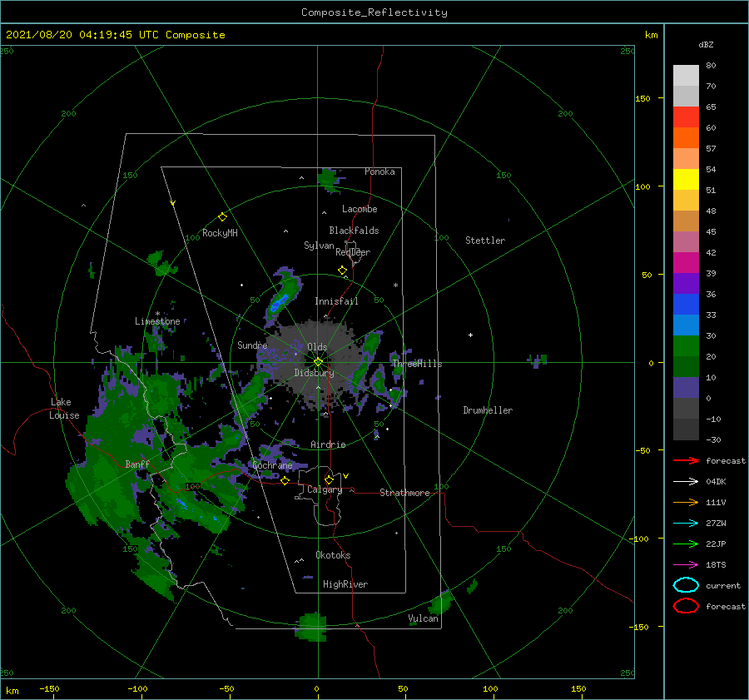Screen dimensions: 749x700
Task: Click the blue reflectivity core northwest of Innisfail
Action: point(279,303)
